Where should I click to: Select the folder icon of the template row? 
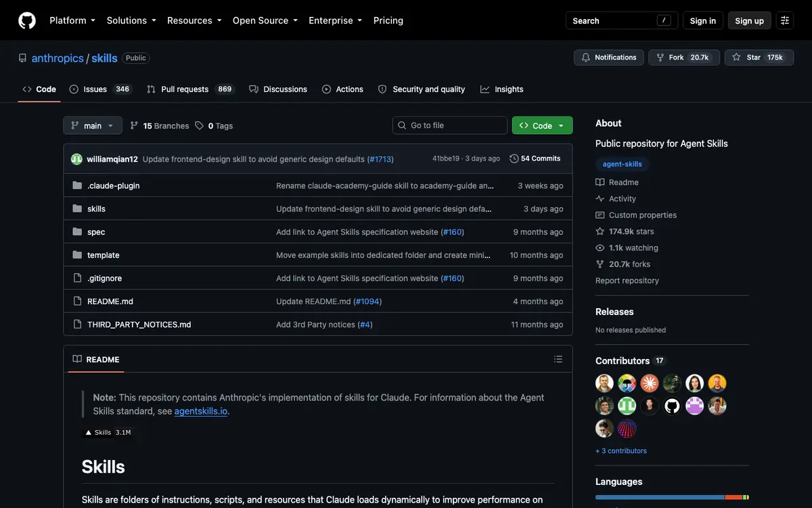pos(77,255)
